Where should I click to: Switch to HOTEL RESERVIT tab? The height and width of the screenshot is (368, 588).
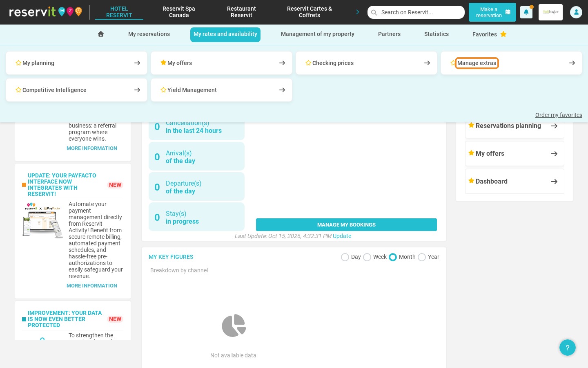tap(119, 12)
